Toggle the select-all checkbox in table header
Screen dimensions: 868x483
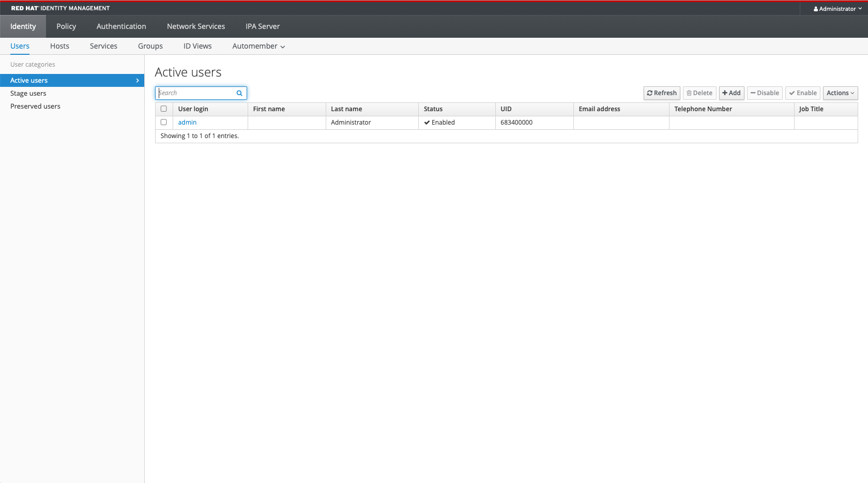164,109
